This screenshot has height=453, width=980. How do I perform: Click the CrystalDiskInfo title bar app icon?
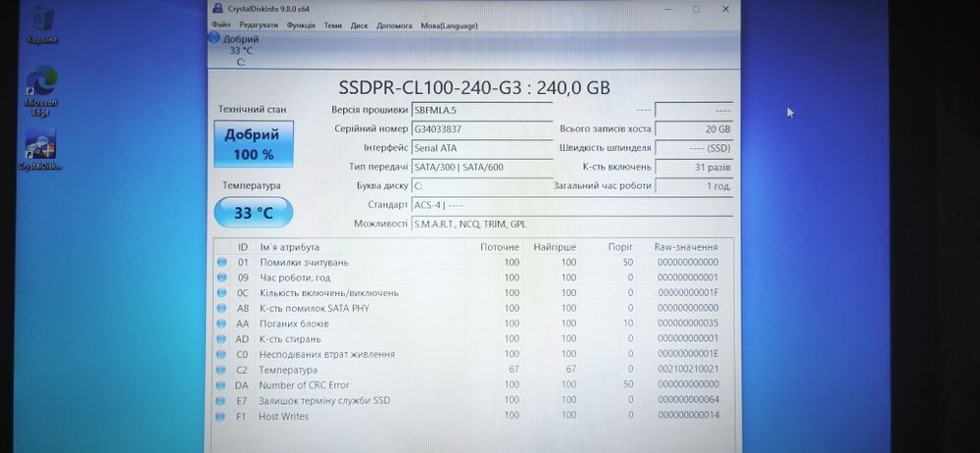coord(217,9)
